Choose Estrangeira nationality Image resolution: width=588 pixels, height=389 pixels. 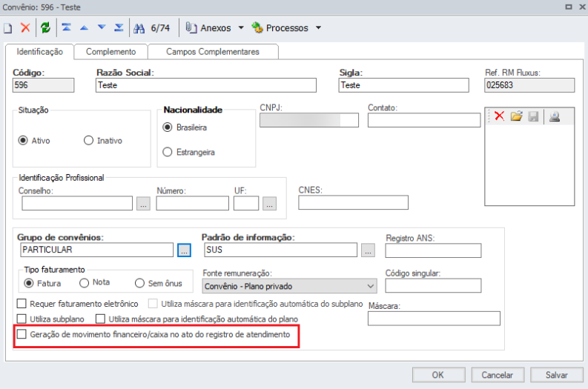click(168, 152)
